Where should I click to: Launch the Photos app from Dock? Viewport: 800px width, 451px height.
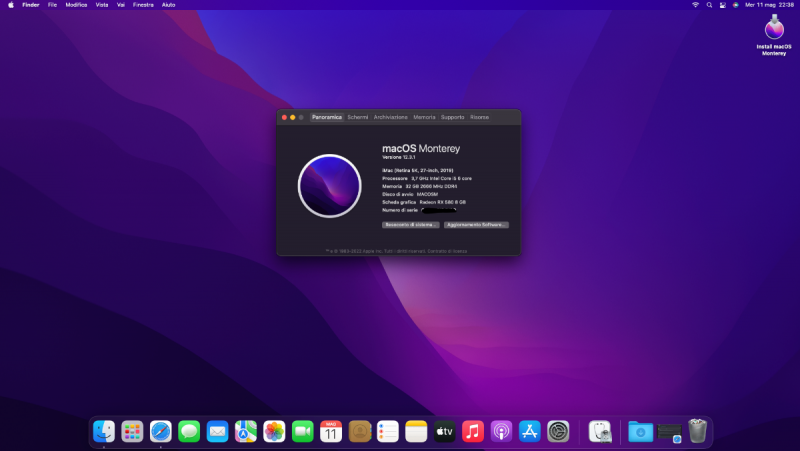pos(274,431)
